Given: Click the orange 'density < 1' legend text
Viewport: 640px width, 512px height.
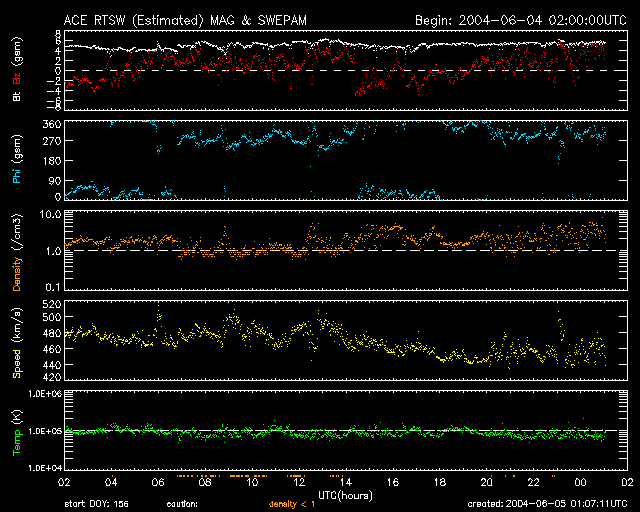Looking at the screenshot, I should coord(292,504).
